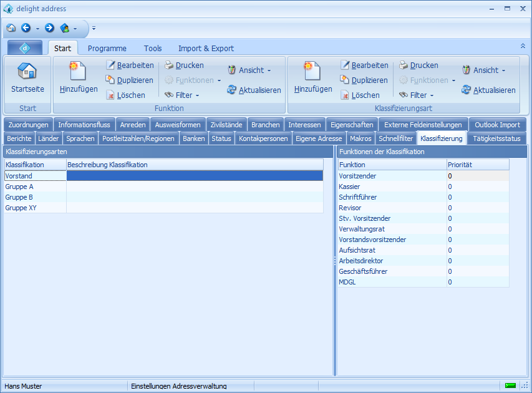Switch to the Externe Feldeinstellungen tab
The height and width of the screenshot is (393, 532).
pos(423,125)
